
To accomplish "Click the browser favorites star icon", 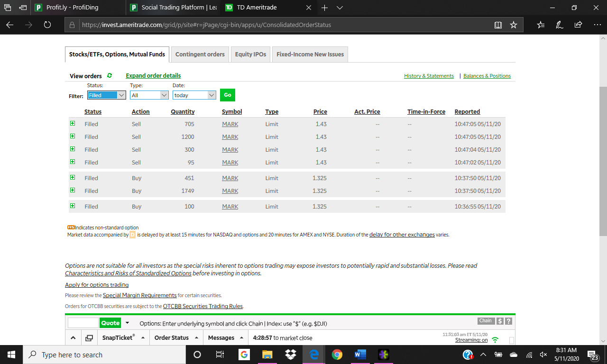I will click(x=514, y=25).
